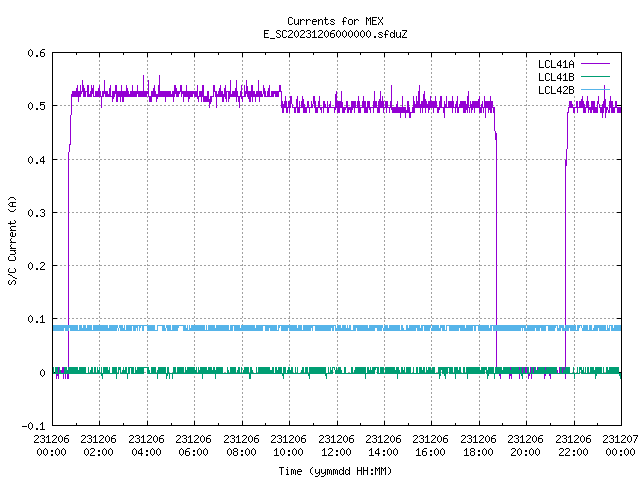Click the 0.2 y-axis tick value

[x=36, y=266]
